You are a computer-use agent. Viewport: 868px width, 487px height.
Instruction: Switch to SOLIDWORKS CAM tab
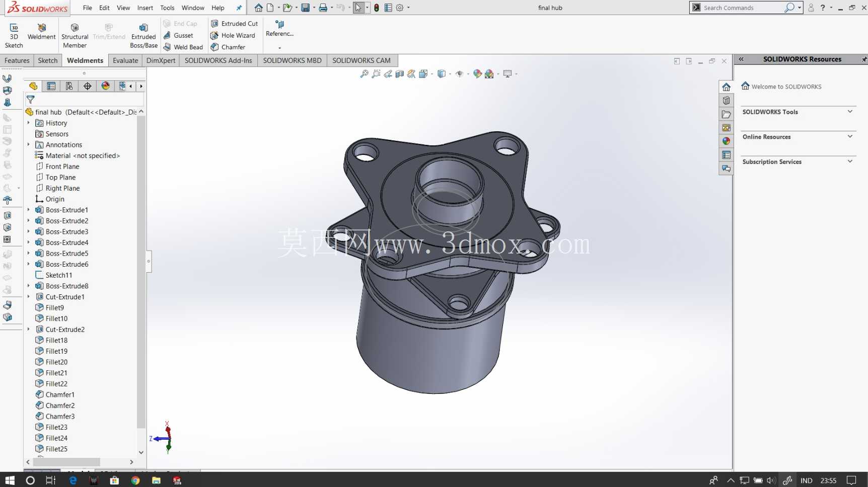coord(361,60)
